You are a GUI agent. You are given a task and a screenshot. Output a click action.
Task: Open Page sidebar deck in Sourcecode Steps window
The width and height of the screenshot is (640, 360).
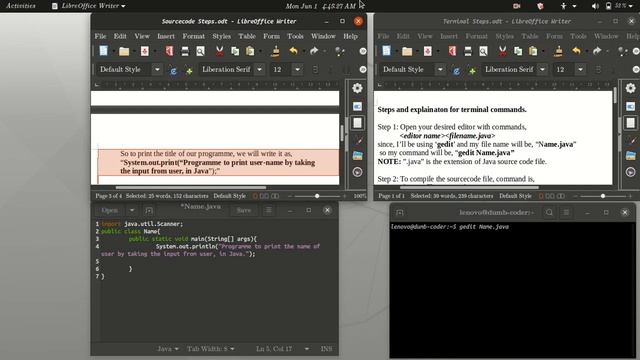pyautogui.click(x=357, y=123)
